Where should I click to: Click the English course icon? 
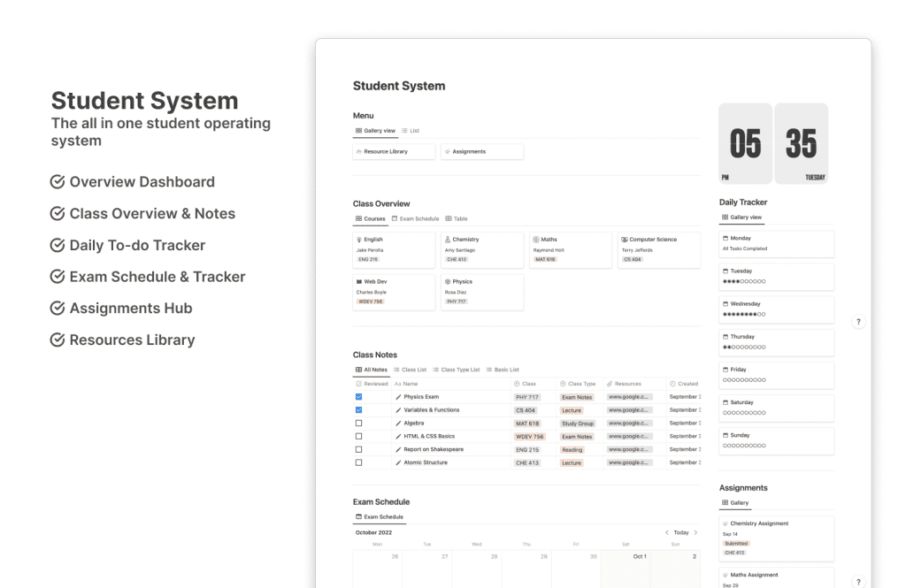click(x=358, y=240)
